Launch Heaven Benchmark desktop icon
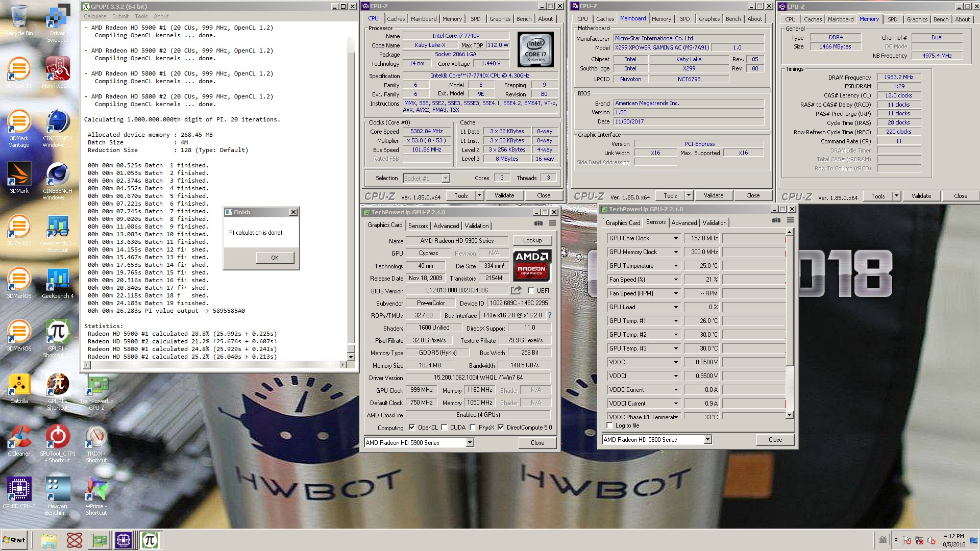Screen dimensions: 980x551 click(58, 496)
